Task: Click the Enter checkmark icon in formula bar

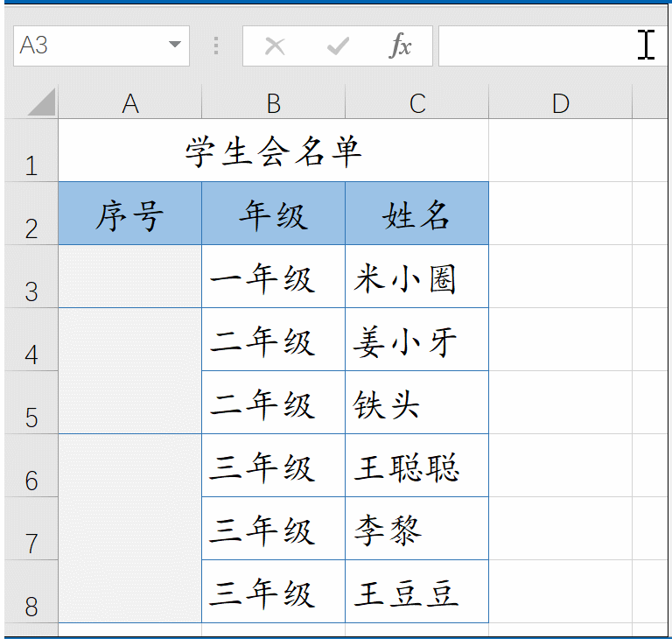Action: click(338, 46)
